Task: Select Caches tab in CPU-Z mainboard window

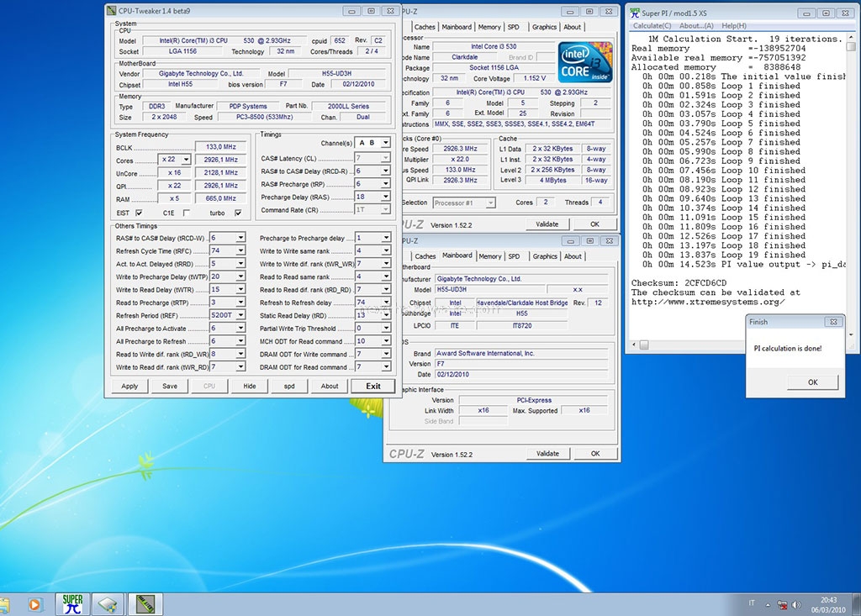Action: coord(425,256)
